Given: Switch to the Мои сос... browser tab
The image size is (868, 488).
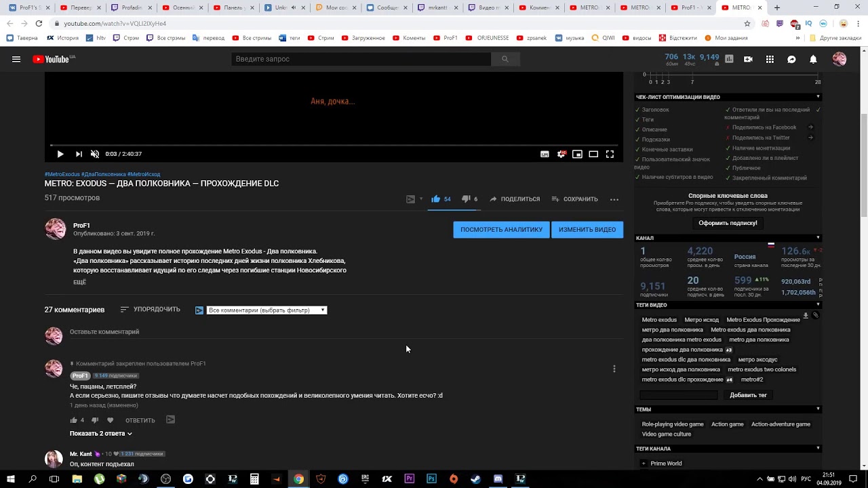Looking at the screenshot, I should (x=336, y=7).
